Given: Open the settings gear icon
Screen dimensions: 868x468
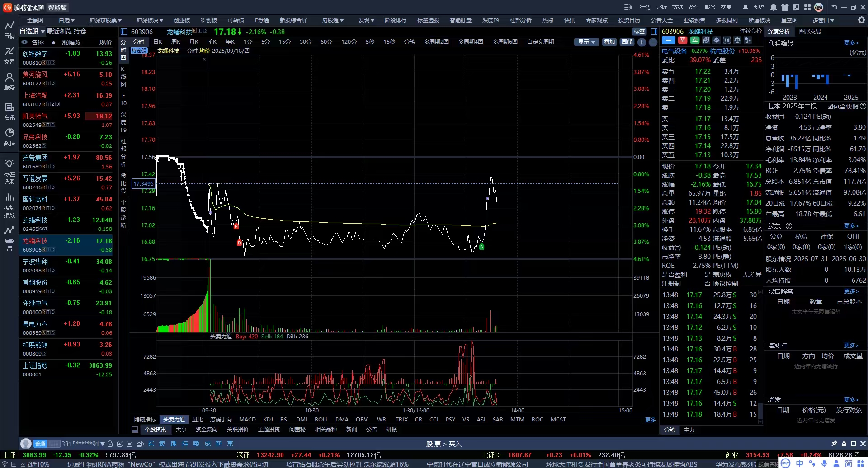Looking at the screenshot, I should pyautogui.click(x=862, y=20).
